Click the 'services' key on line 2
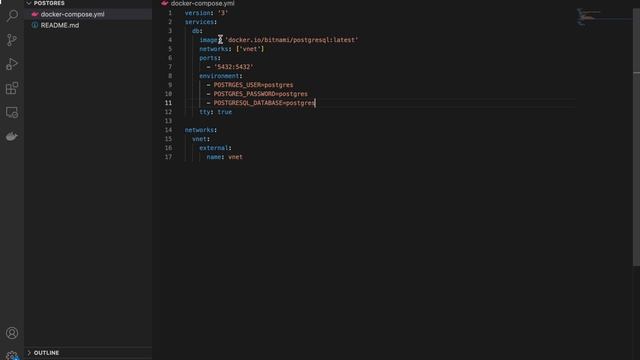 (199, 22)
